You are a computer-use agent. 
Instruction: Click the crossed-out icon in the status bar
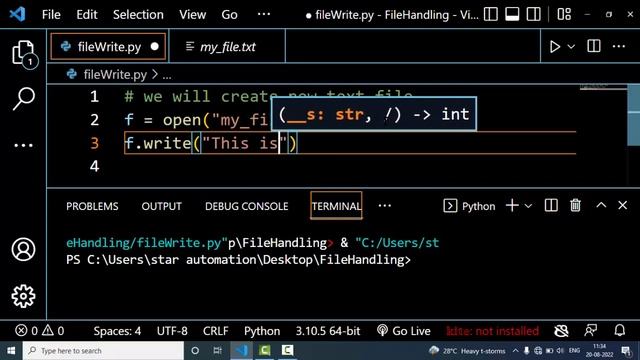tap(561, 331)
